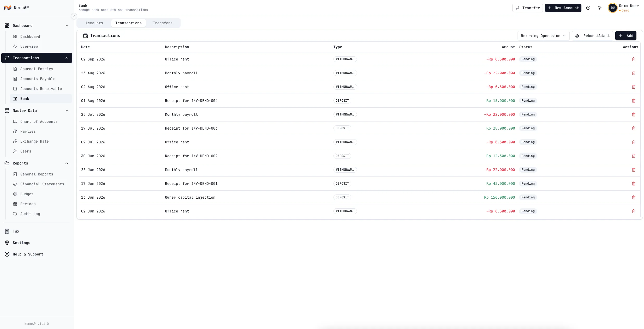Image resolution: width=644 pixels, height=329 pixels.
Task: Click the New Account button
Action: pyautogui.click(x=563, y=8)
